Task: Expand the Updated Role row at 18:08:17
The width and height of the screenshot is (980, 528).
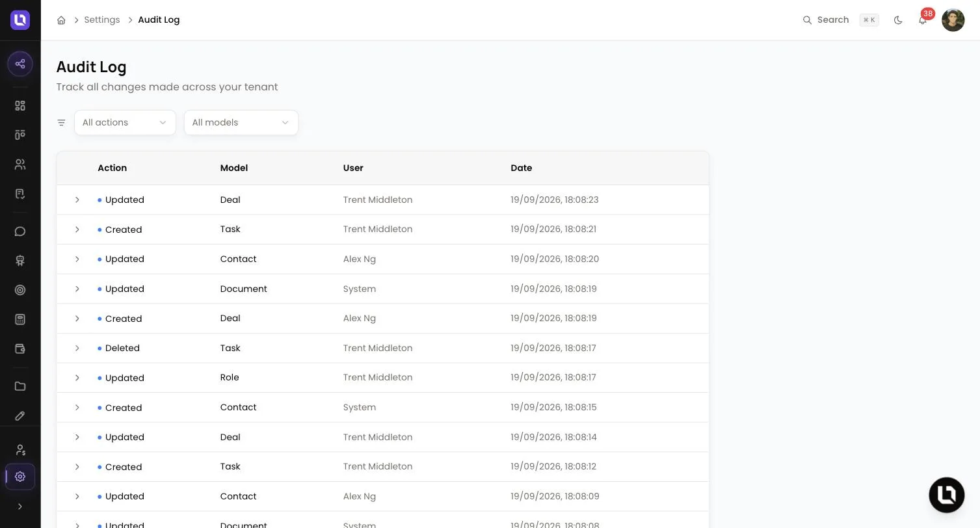Action: pos(77,378)
